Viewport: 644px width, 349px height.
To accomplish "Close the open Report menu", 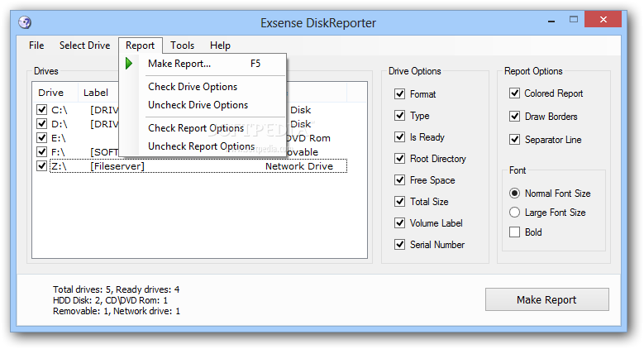I will pos(140,45).
